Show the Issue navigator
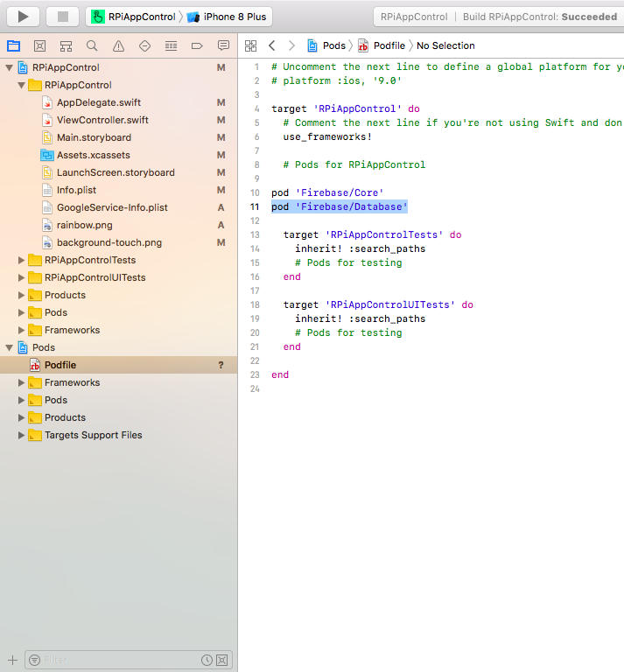The image size is (624, 672). (x=118, y=45)
